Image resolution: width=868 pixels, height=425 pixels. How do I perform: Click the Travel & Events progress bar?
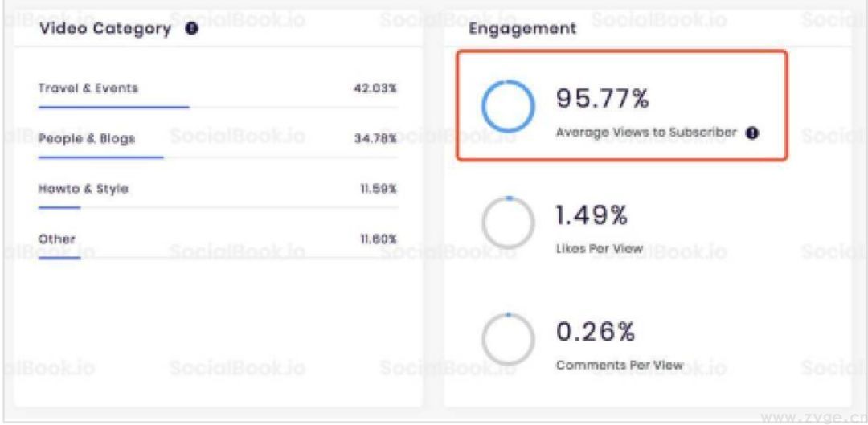coord(113,106)
